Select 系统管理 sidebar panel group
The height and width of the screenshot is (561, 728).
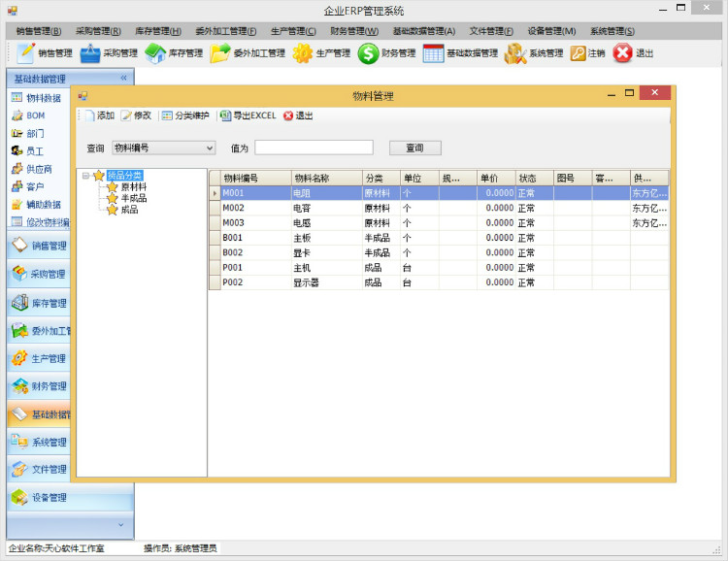(39, 442)
